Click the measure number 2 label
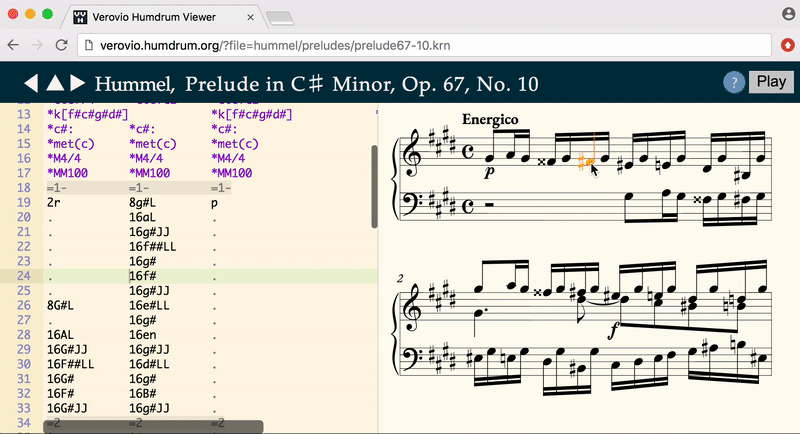The height and width of the screenshot is (434, 800). (400, 278)
